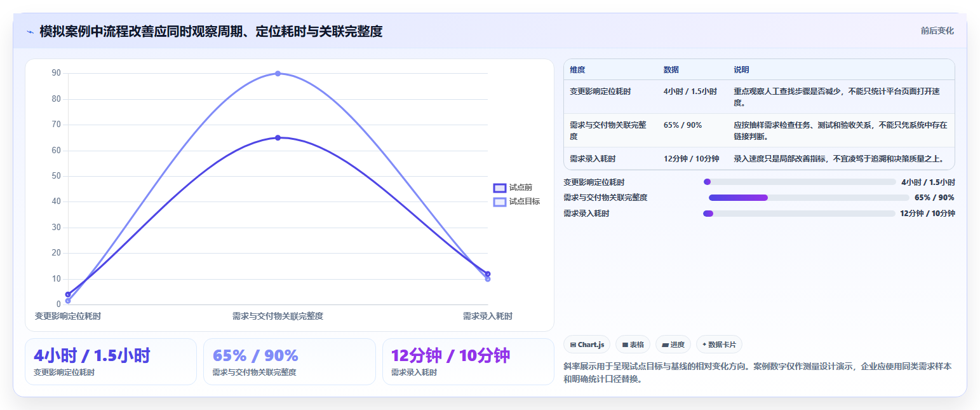The image size is (980, 410).
Task: Open the 65% / 90% data card
Action: click(290, 362)
